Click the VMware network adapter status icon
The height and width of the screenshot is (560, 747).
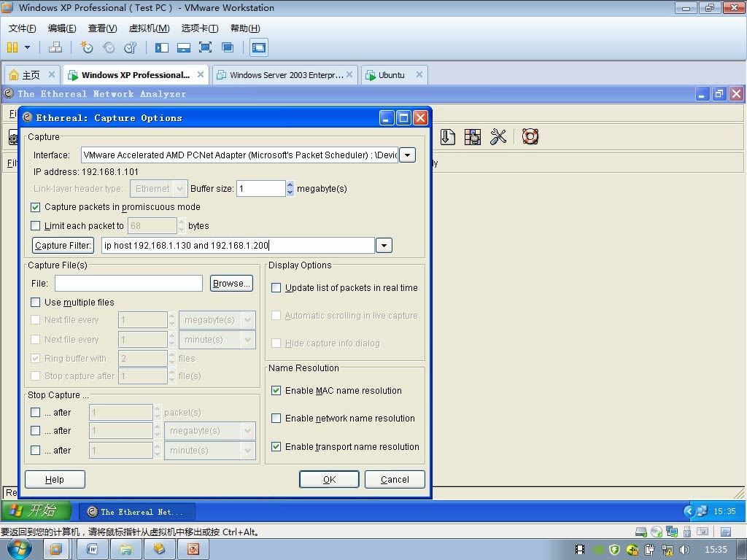pos(672,532)
